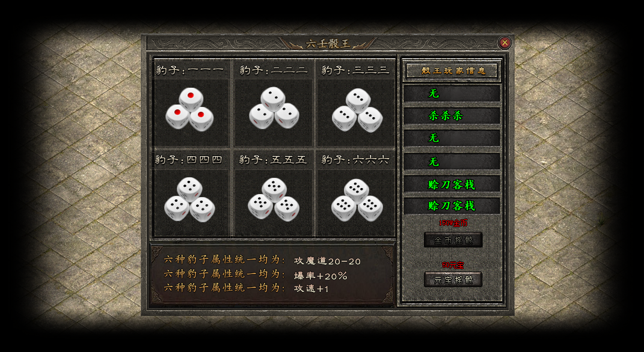Select the triple-one dice icon
The height and width of the screenshot is (352, 644).
(190, 109)
